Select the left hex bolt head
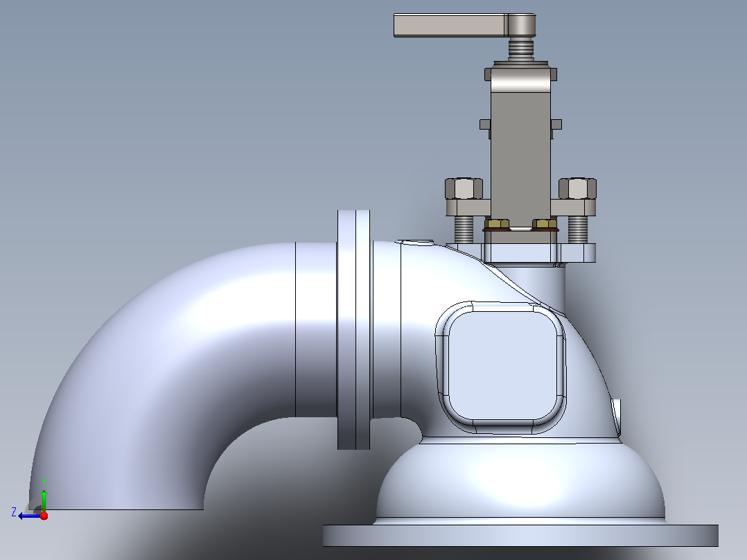 464,189
